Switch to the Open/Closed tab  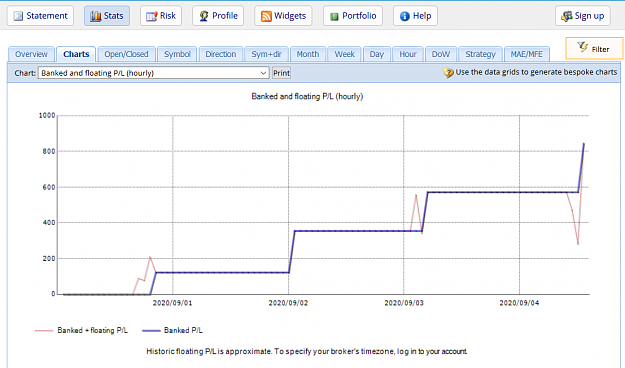pos(126,54)
